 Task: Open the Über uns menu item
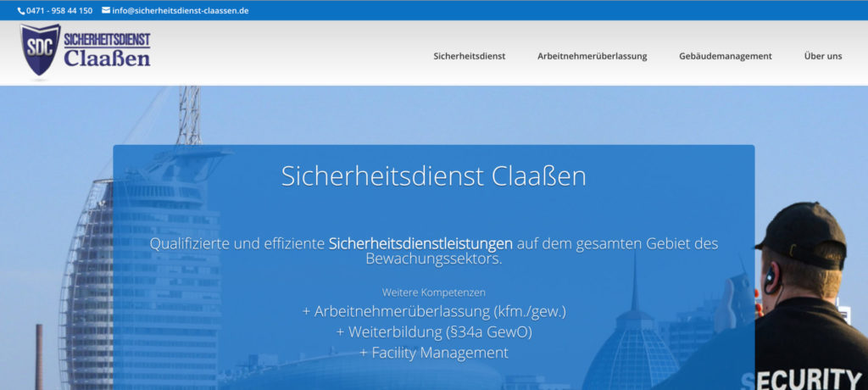point(823,56)
